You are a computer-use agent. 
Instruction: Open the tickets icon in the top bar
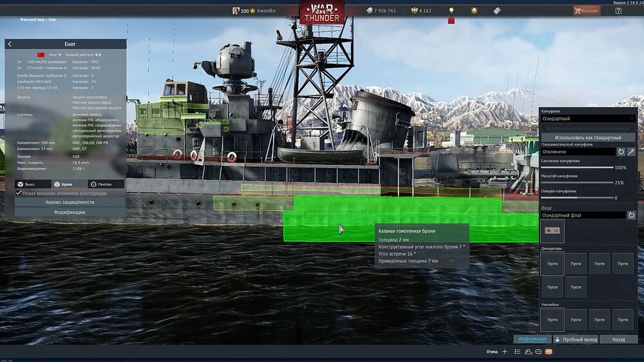point(497,11)
